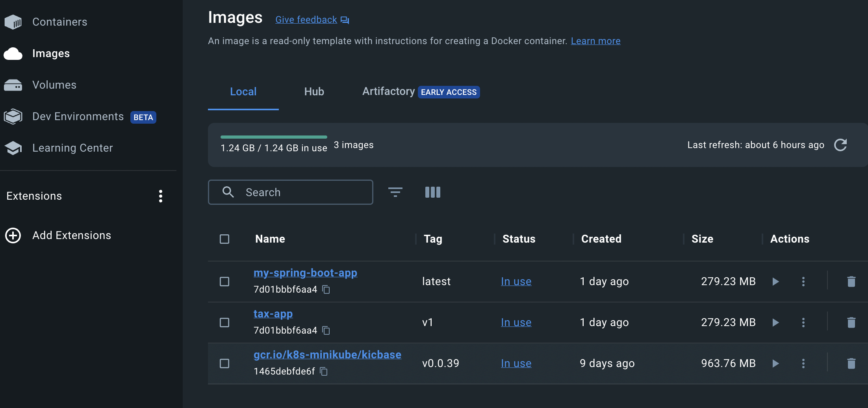The height and width of the screenshot is (408, 868).
Task: Click the disk usage progress bar
Action: [x=274, y=137]
